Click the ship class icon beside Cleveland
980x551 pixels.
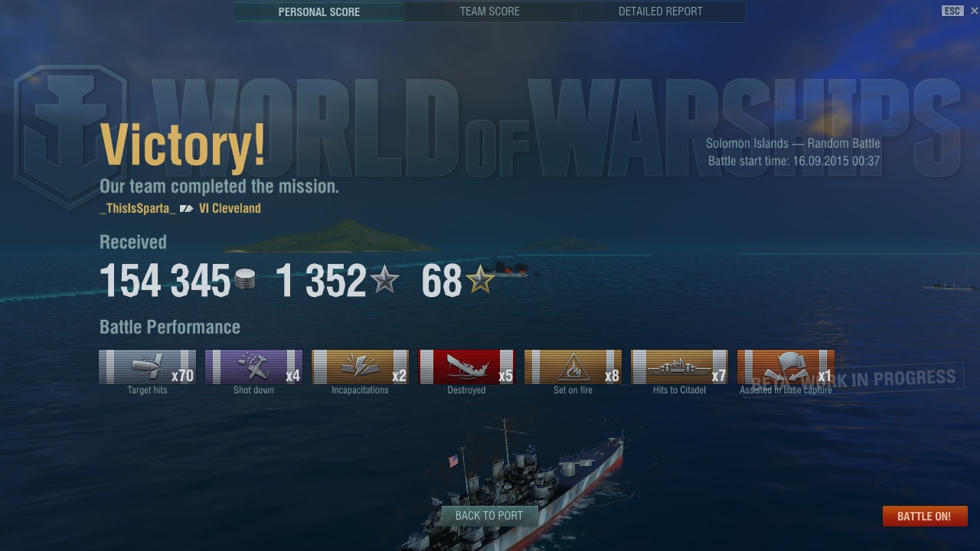click(x=187, y=208)
